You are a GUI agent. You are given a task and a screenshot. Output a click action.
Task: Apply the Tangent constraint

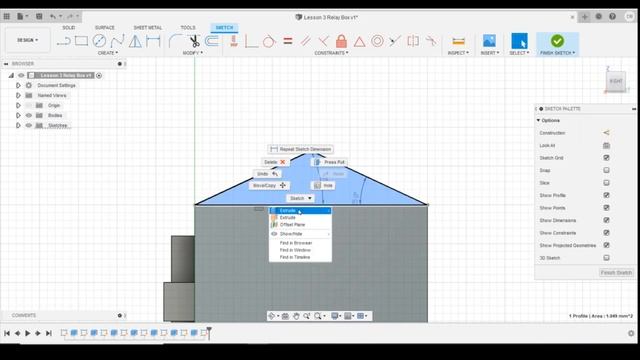[269, 41]
